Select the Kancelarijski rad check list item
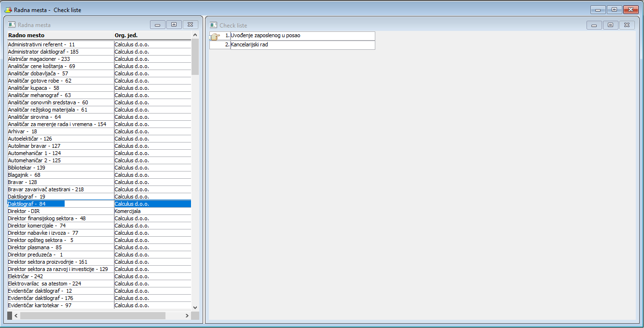Screen dimensions: 644x328 pos(302,45)
